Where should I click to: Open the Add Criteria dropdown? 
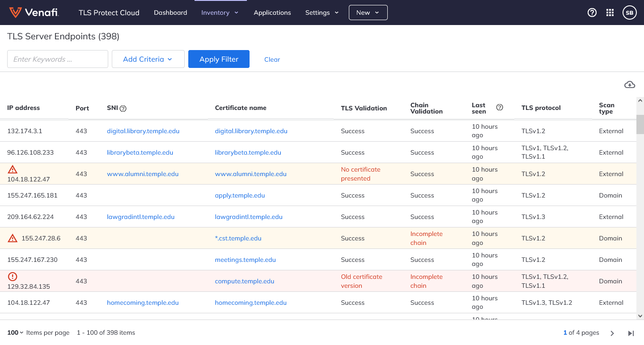(x=148, y=59)
